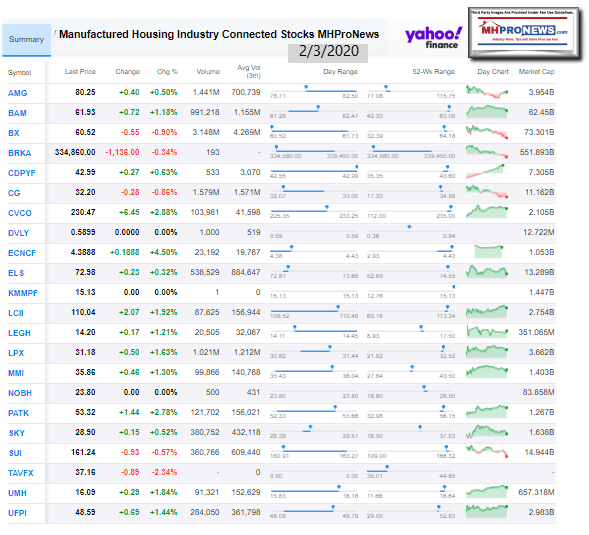This screenshot has height=535, width=589.
Task: Open the ECNCF ticker link
Action: point(22,253)
